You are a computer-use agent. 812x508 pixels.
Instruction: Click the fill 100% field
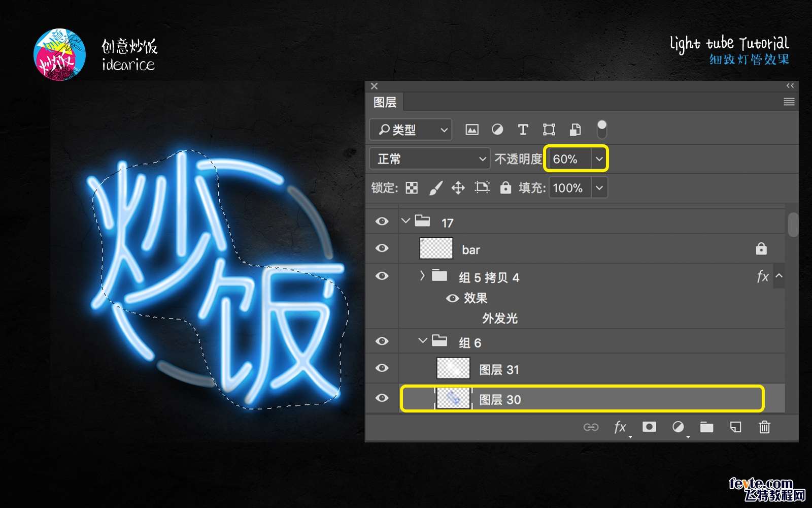click(570, 188)
